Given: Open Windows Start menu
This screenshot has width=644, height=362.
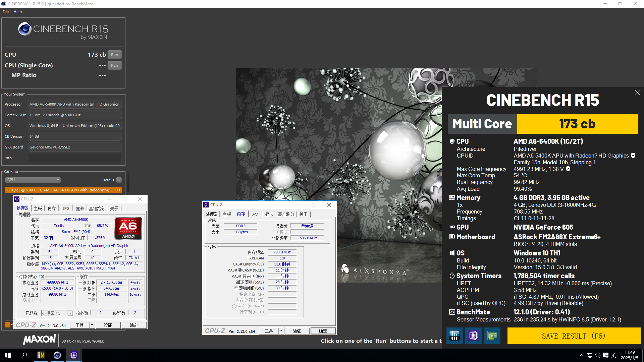Looking at the screenshot, I should click(x=8, y=355).
